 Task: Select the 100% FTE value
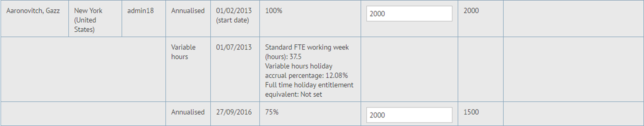[x=274, y=11]
